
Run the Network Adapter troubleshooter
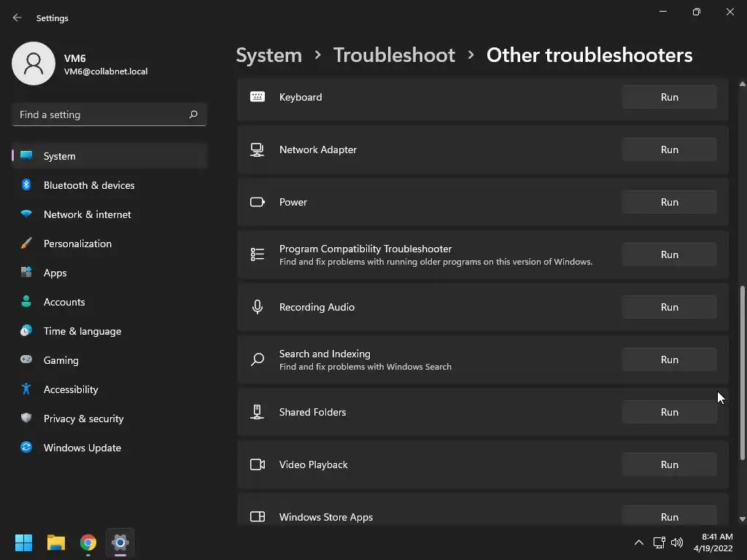pos(669,149)
